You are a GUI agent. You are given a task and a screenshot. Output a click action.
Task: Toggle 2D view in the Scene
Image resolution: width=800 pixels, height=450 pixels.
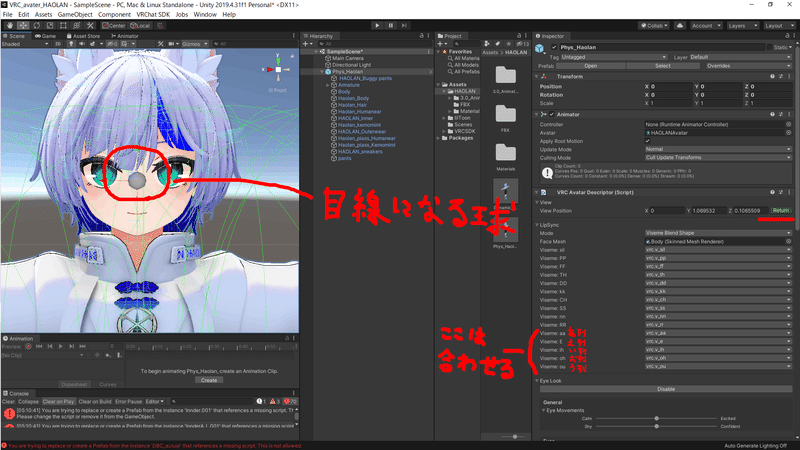click(x=58, y=44)
